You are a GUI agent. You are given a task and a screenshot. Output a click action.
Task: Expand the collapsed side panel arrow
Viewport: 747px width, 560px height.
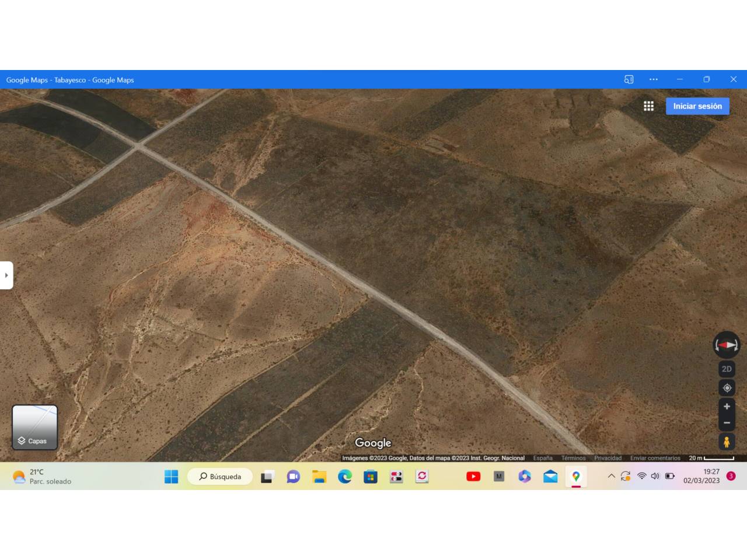pyautogui.click(x=6, y=275)
